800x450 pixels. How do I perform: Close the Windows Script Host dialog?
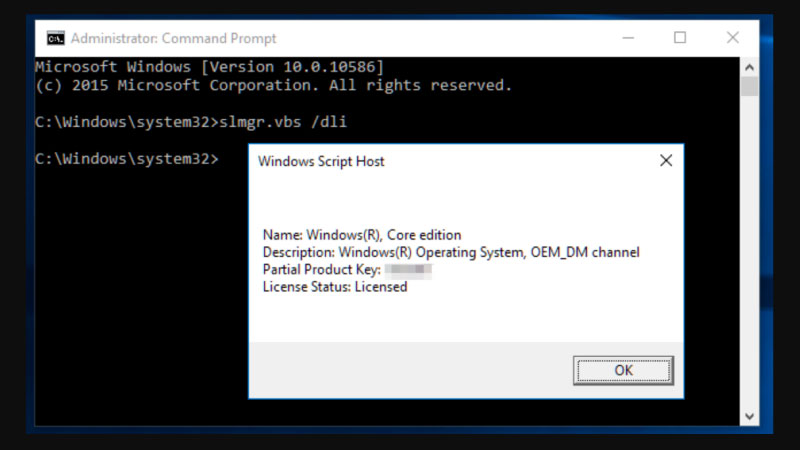(x=665, y=161)
